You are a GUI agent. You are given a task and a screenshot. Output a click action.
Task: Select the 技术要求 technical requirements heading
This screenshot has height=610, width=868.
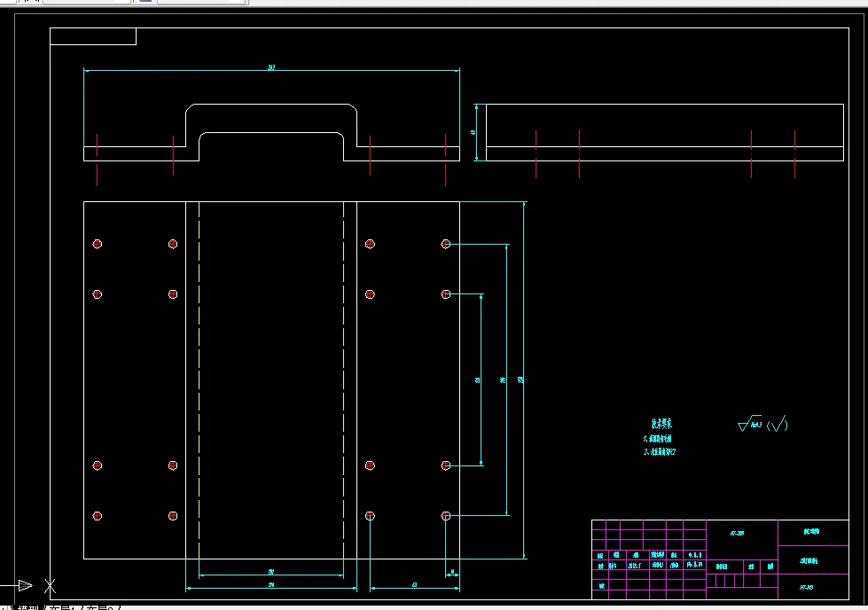[x=661, y=424]
